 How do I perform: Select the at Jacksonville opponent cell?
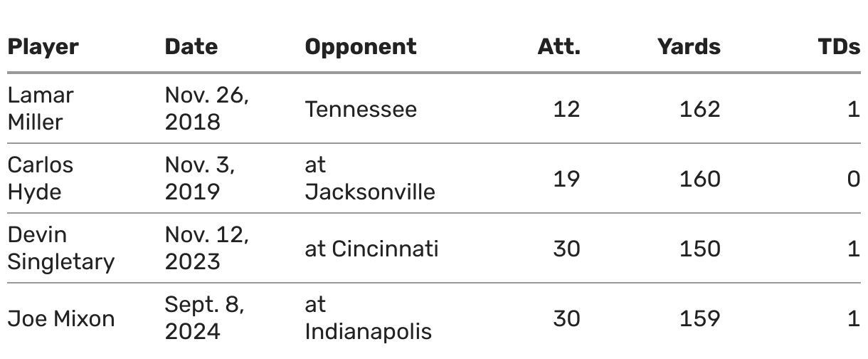tap(369, 178)
